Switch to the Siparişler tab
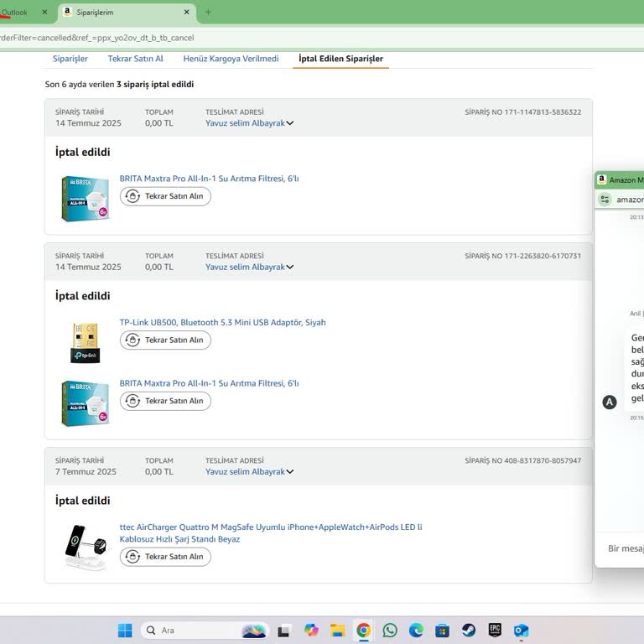The height and width of the screenshot is (644, 644). pyautogui.click(x=70, y=59)
